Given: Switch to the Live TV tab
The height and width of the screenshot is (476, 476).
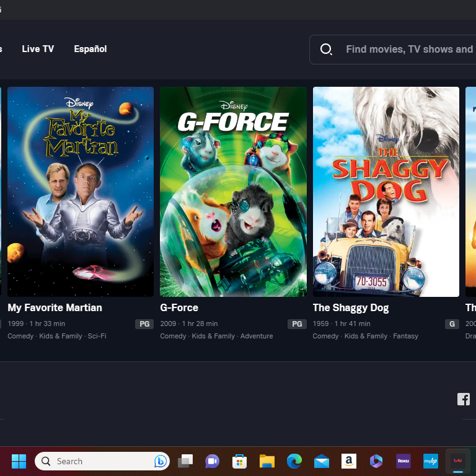Looking at the screenshot, I should coord(38,49).
